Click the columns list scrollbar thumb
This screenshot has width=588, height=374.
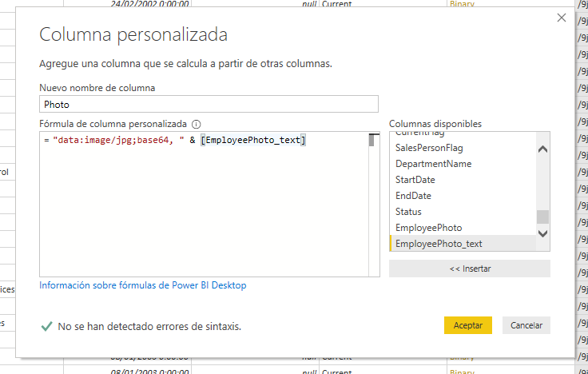click(x=542, y=217)
